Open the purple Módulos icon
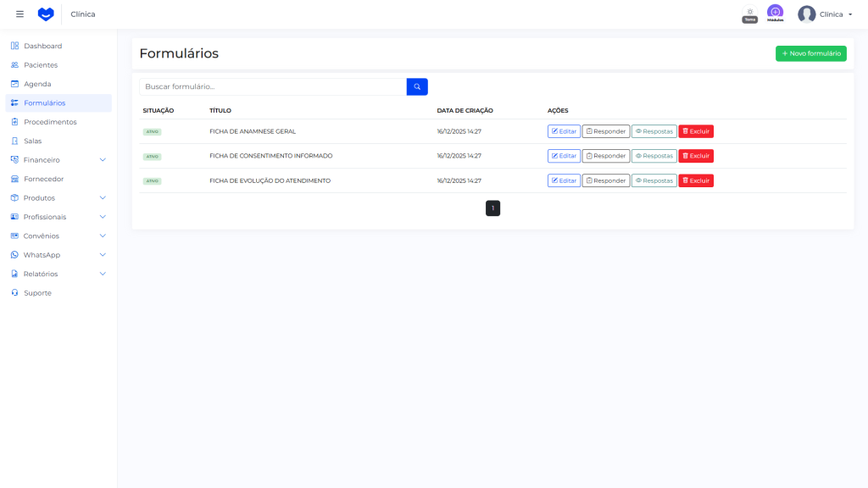The width and height of the screenshot is (868, 488). point(775,12)
